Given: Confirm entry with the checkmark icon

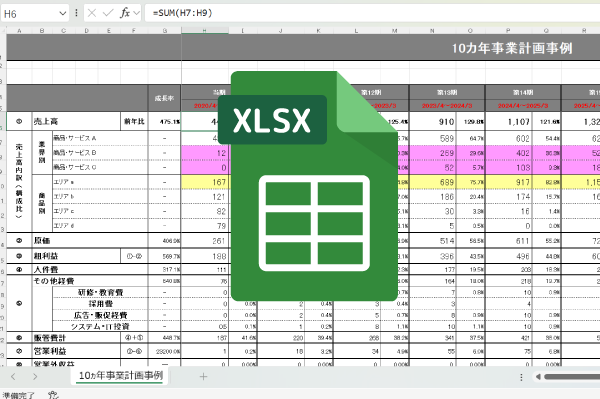Looking at the screenshot, I should [x=108, y=13].
